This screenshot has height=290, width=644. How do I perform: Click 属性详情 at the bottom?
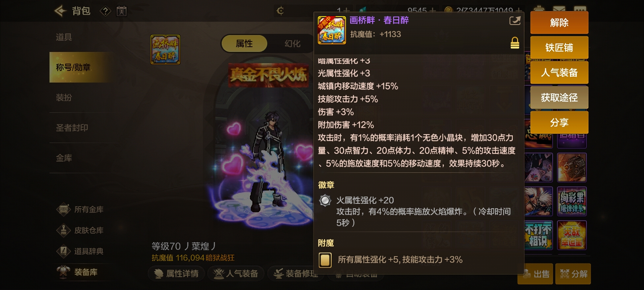click(176, 273)
